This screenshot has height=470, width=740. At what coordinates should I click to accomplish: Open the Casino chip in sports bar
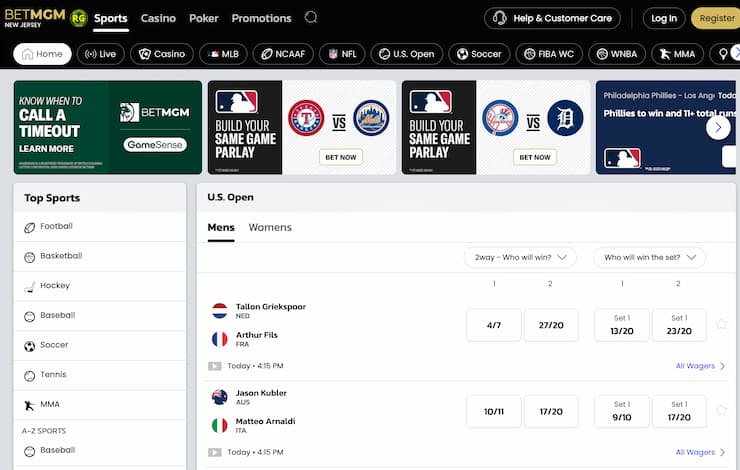click(x=162, y=54)
